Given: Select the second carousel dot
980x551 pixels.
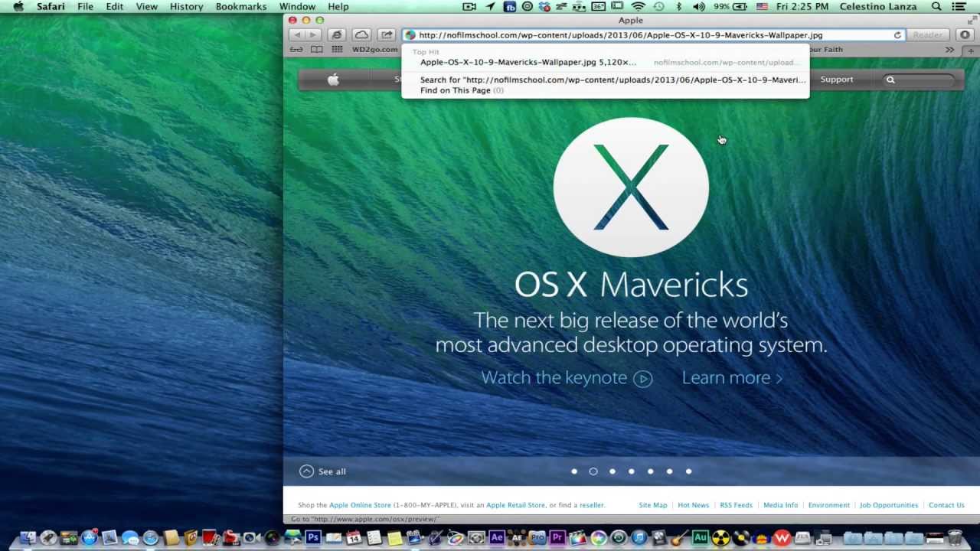Looking at the screenshot, I should (593, 471).
